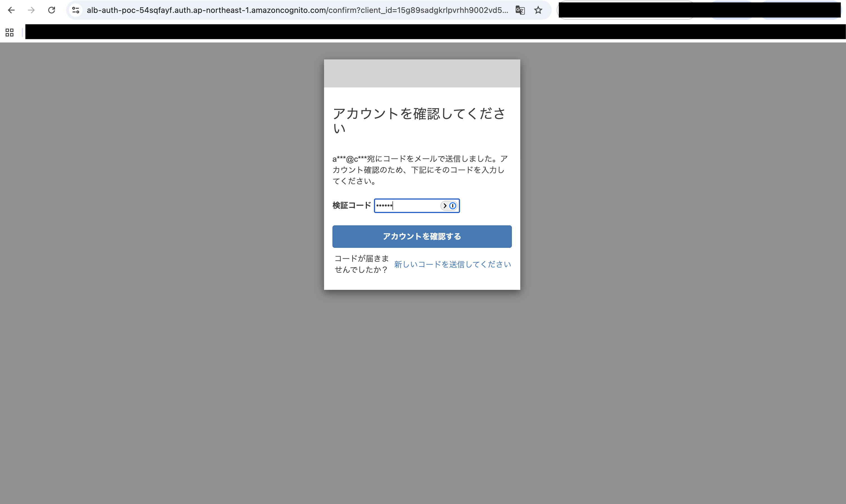The image size is (846, 504).
Task: Select the URL in the address bar
Action: [297, 10]
